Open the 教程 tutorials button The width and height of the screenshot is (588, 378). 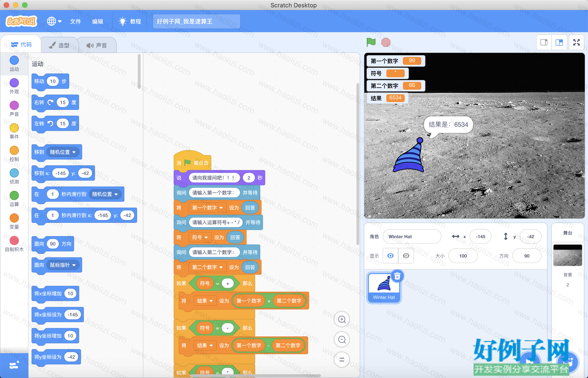coord(130,21)
